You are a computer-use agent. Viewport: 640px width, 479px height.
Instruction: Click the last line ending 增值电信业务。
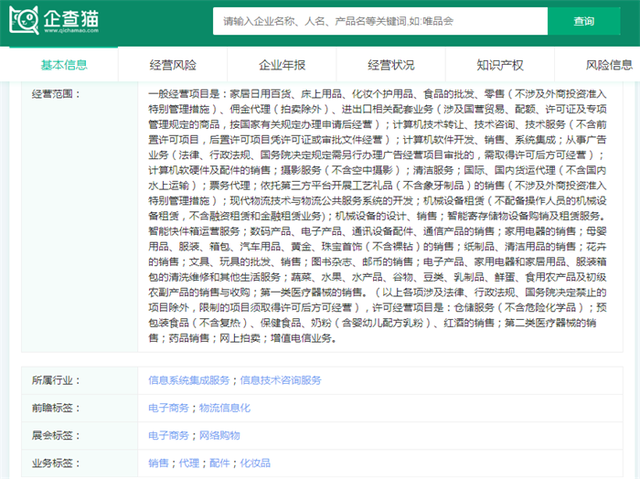point(242,338)
